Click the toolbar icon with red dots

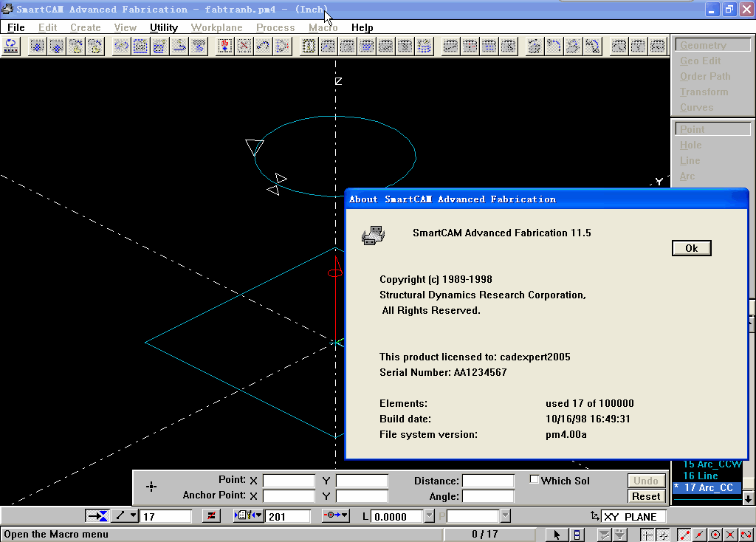click(470, 47)
